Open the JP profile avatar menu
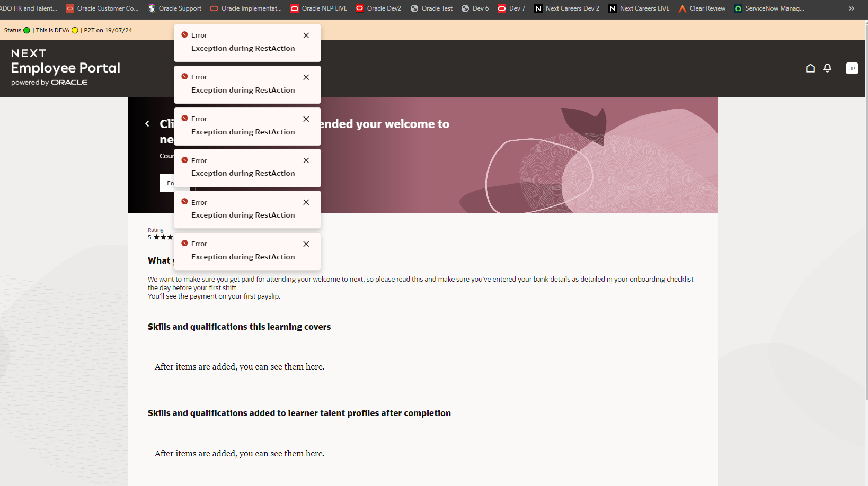 [852, 68]
